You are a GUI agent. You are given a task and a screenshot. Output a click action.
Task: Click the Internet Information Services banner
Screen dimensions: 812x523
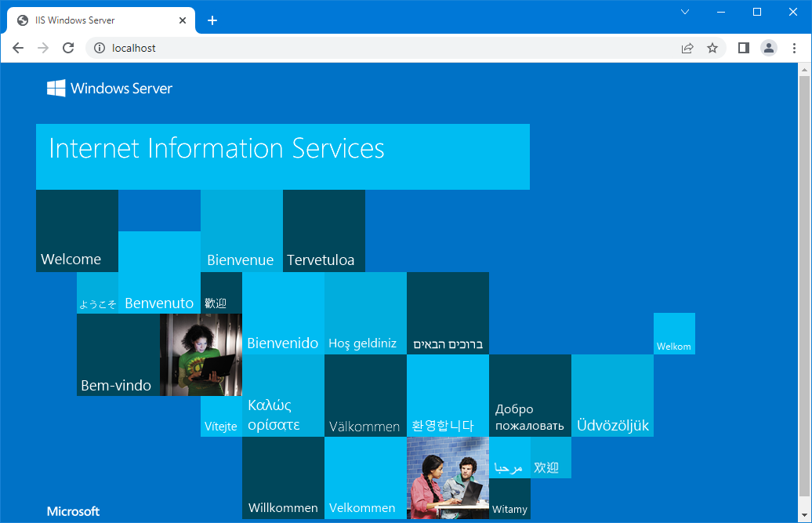283,156
